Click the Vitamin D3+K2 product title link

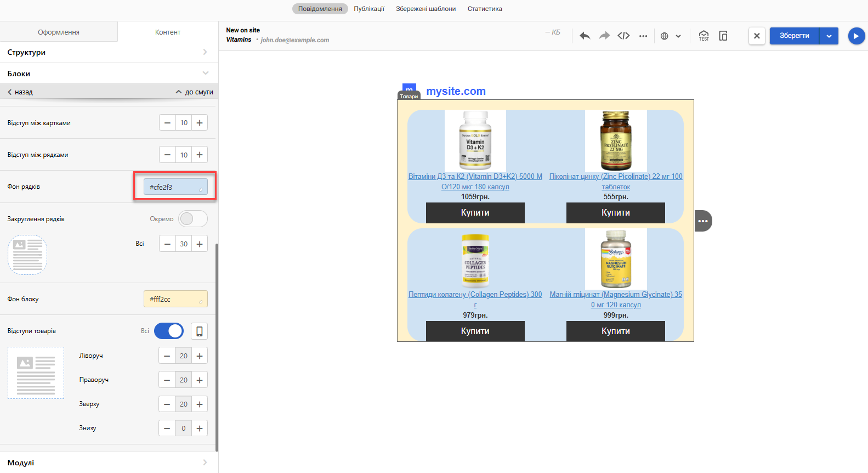point(475,182)
